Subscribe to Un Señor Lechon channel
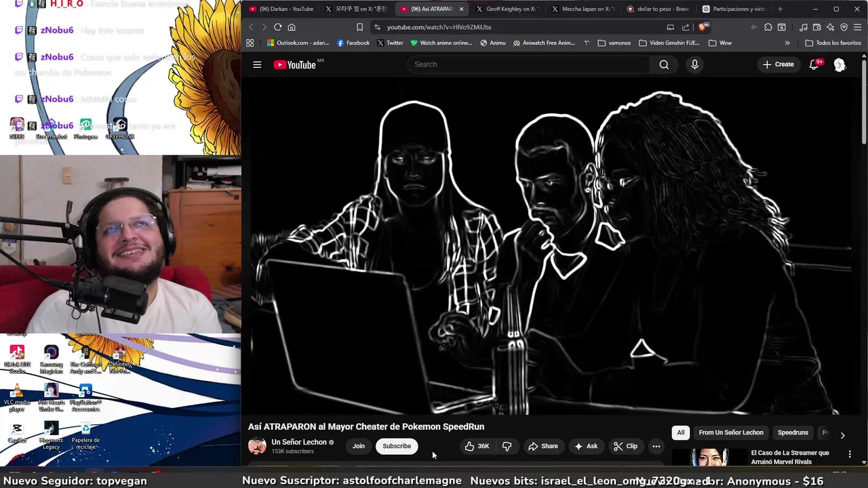868x488 pixels. (x=397, y=446)
